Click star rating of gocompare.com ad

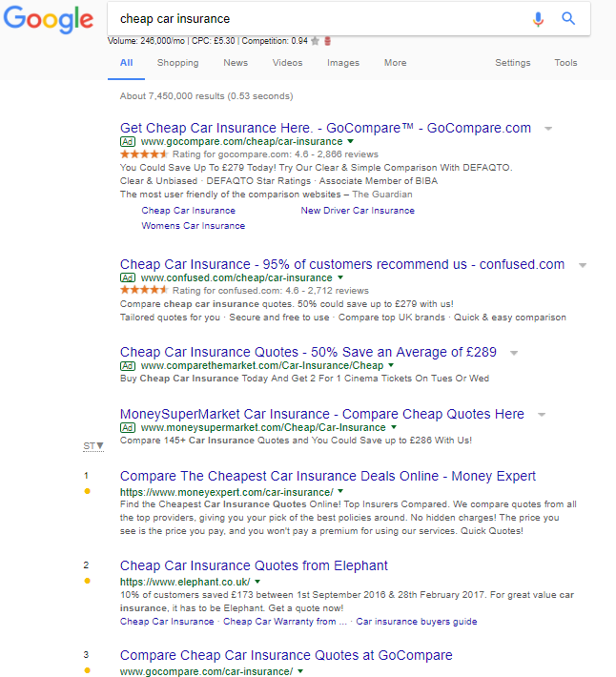(x=144, y=154)
